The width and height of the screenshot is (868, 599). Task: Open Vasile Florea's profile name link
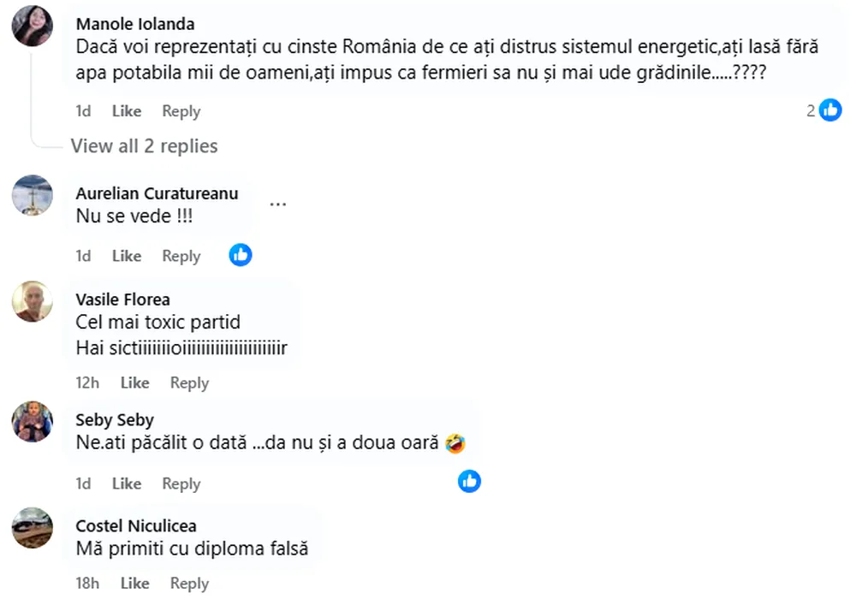[122, 299]
